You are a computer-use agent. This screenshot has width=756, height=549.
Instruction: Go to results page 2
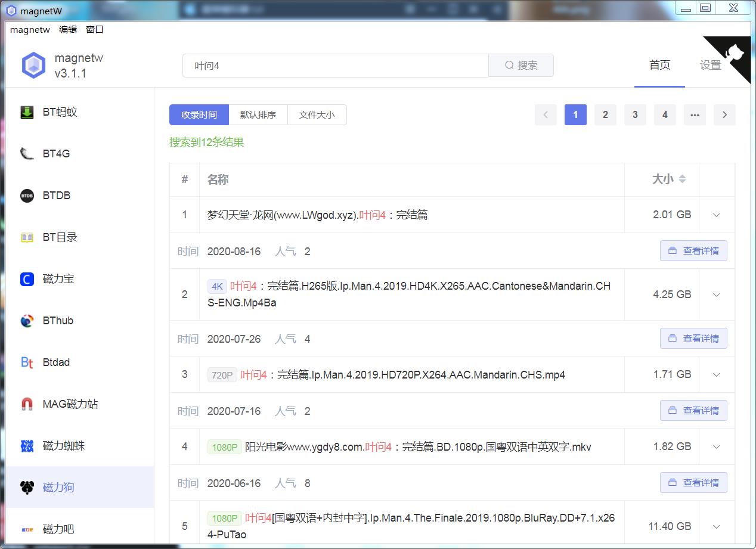[605, 115]
